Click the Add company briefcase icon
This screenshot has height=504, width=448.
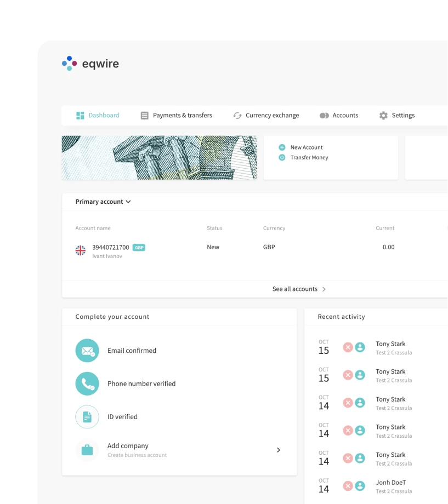click(x=87, y=450)
